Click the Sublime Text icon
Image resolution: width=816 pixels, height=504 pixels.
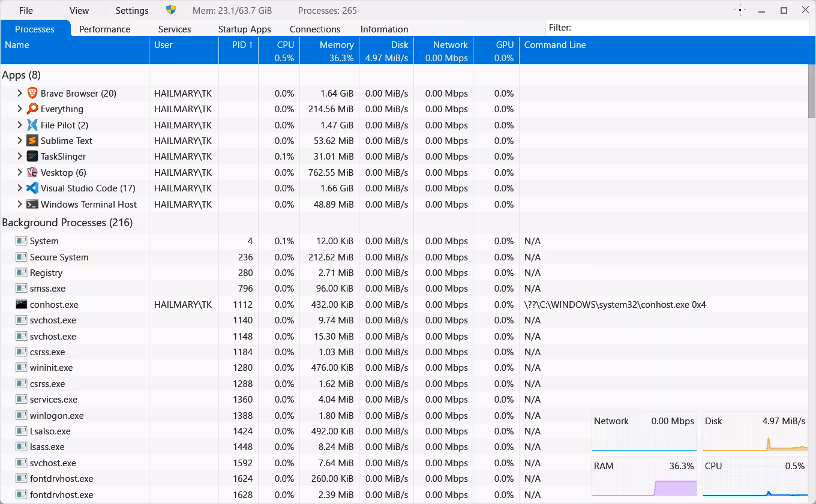[32, 140]
